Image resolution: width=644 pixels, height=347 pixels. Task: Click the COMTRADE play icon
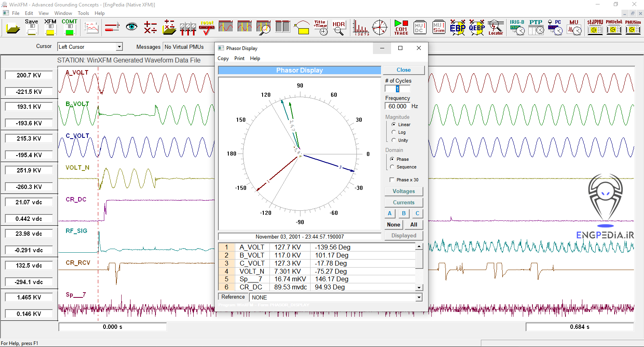(x=401, y=27)
